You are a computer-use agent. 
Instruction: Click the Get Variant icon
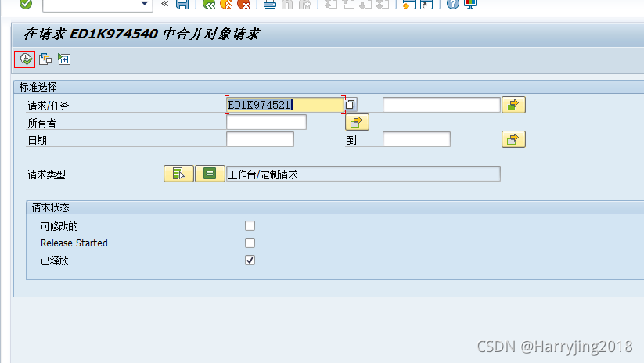45,59
